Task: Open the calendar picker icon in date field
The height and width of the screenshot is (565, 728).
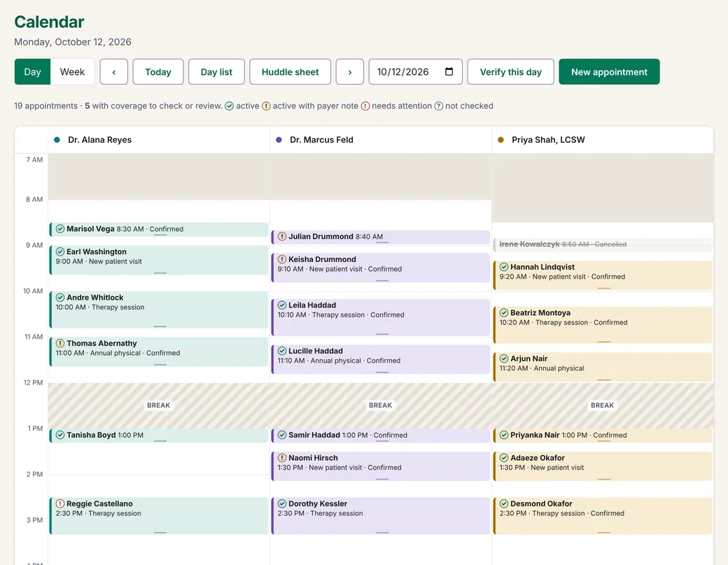Action: tap(449, 71)
